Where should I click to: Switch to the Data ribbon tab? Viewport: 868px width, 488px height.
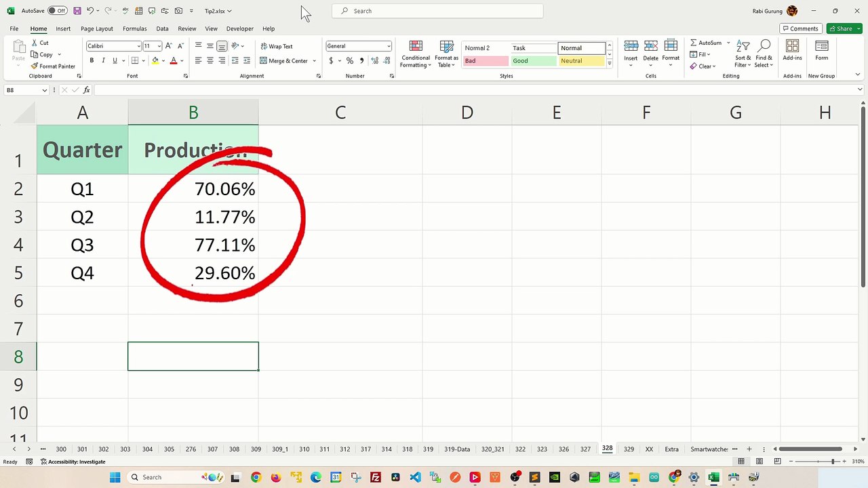coord(162,28)
